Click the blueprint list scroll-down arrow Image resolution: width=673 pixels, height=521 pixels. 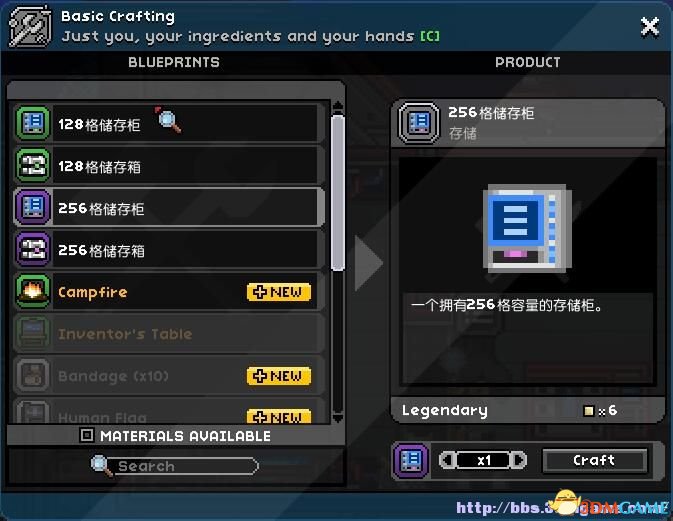pos(338,418)
